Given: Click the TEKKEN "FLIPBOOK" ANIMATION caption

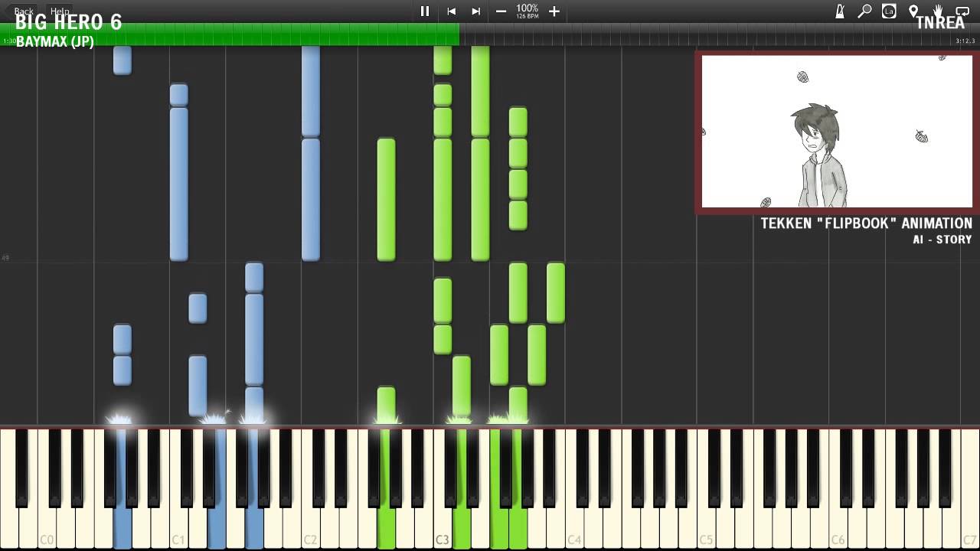Looking at the screenshot, I should [x=866, y=223].
